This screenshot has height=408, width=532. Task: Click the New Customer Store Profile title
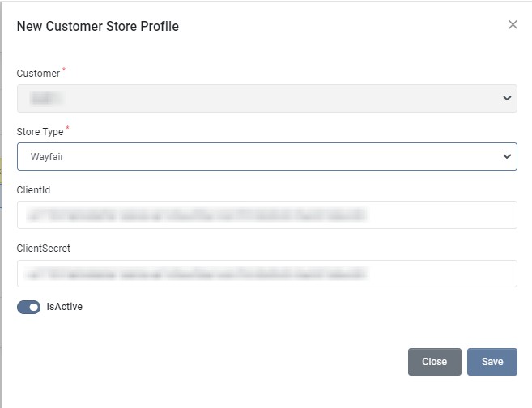click(x=98, y=26)
